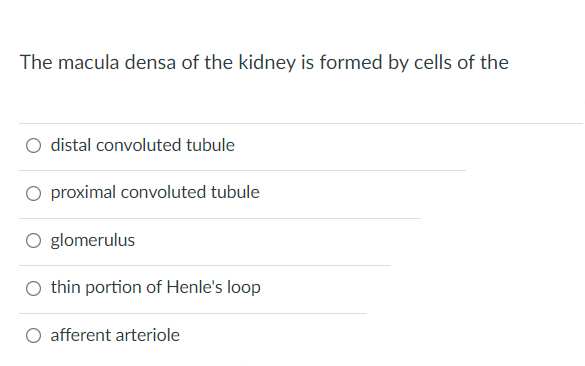585x366 pixels.
Task: Pick the thin portion of Henle's loop radio
Action: click(x=33, y=288)
